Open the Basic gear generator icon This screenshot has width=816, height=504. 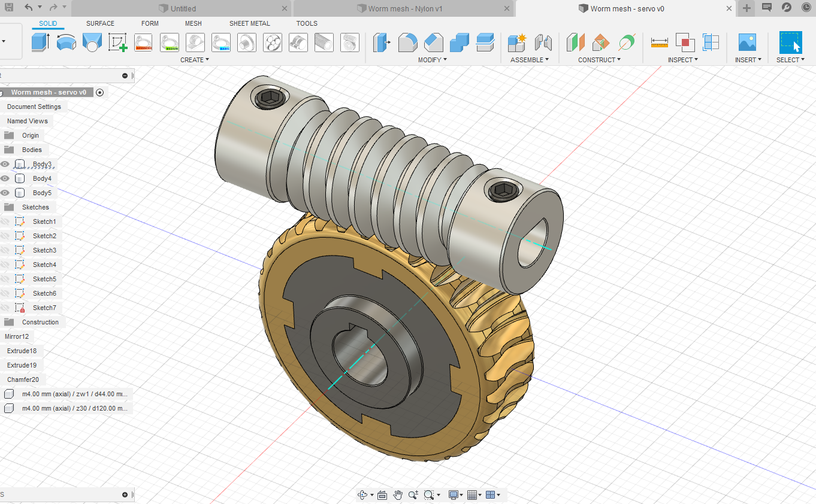(x=221, y=42)
